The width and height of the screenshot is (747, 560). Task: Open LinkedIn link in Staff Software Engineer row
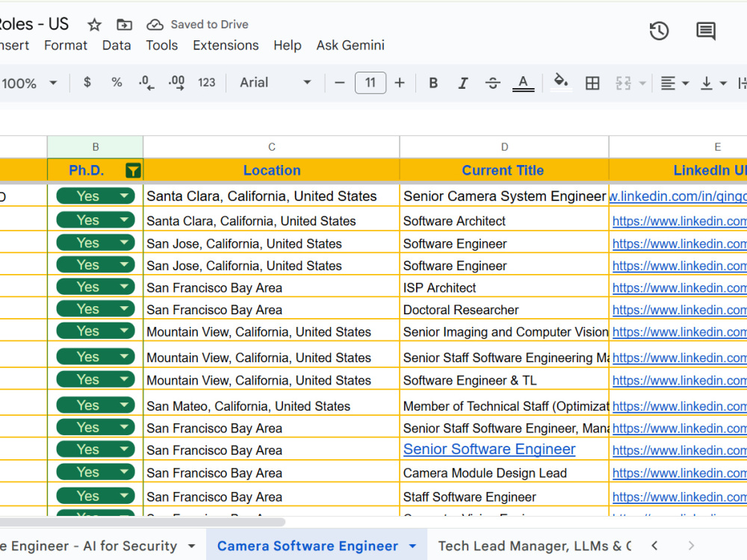(679, 497)
